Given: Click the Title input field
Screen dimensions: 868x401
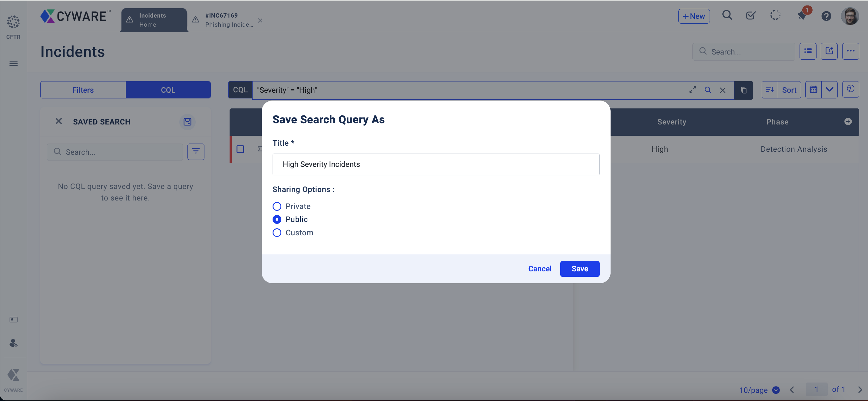Looking at the screenshot, I should (x=436, y=164).
